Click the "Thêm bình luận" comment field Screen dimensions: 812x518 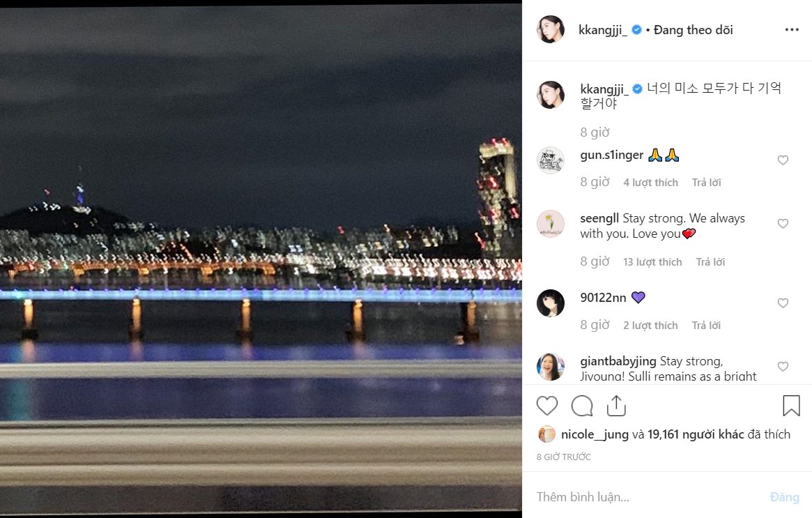pyautogui.click(x=641, y=497)
